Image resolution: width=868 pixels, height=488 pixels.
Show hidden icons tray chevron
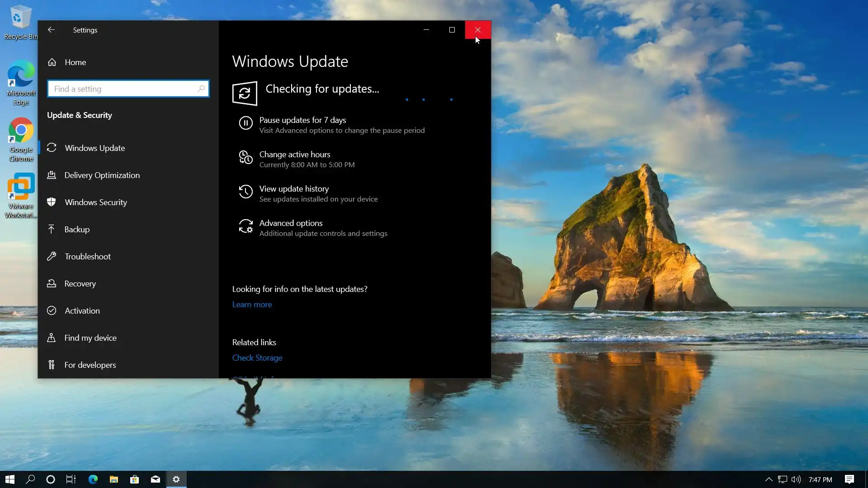[x=769, y=479]
